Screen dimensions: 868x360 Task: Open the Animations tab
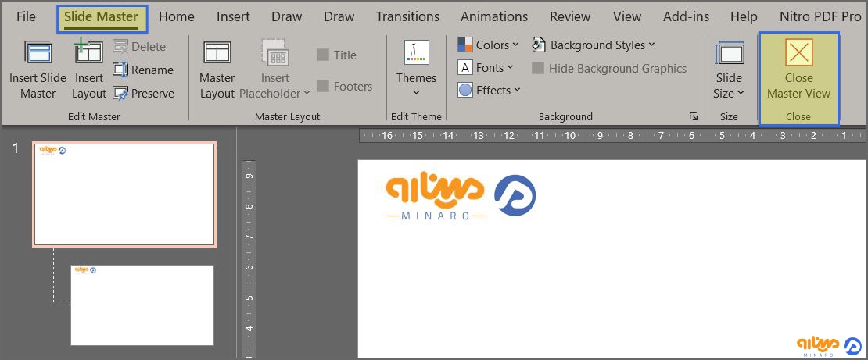point(495,16)
